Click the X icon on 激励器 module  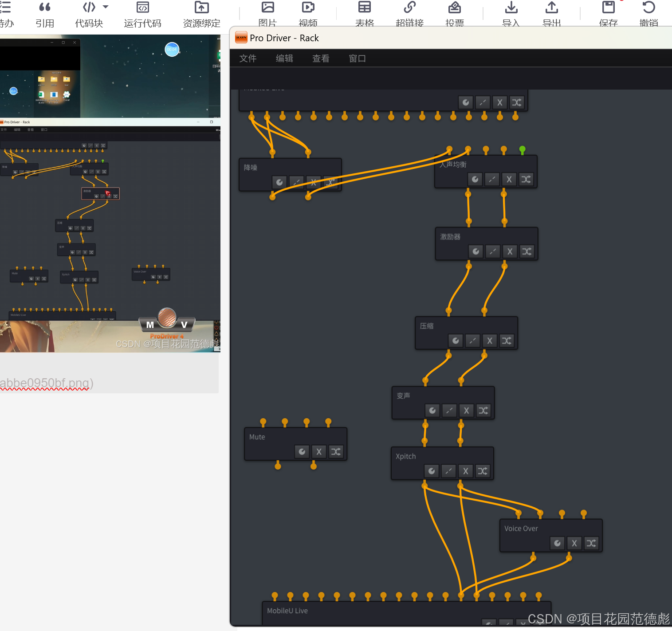point(510,251)
